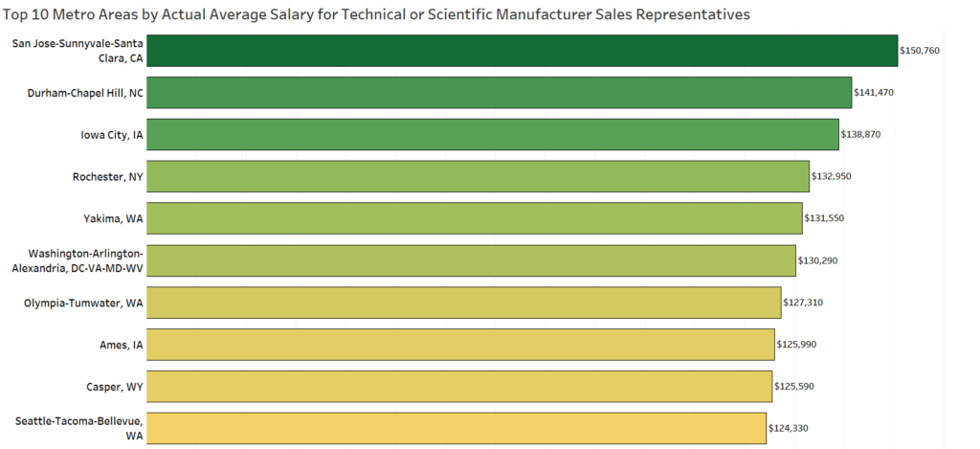Click the Casper, WY bar
The image size is (980, 449).
(x=459, y=387)
